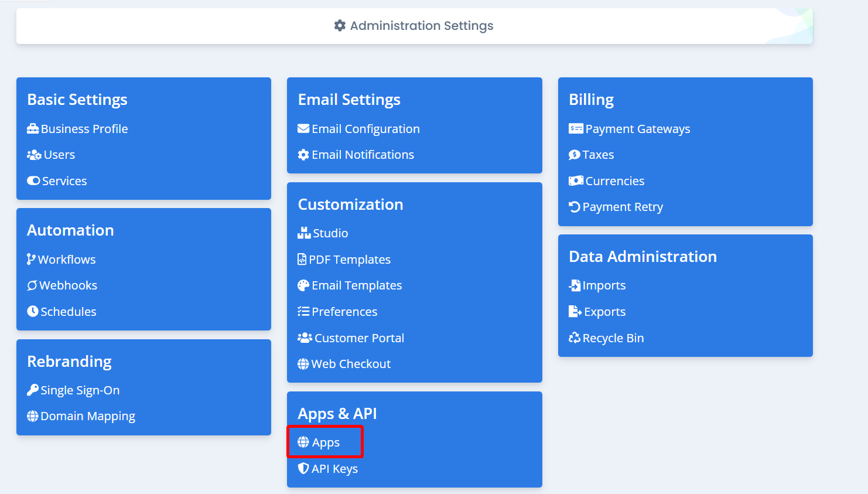Click the Schedules clock icon
Image resolution: width=868 pixels, height=494 pixels.
[33, 312]
